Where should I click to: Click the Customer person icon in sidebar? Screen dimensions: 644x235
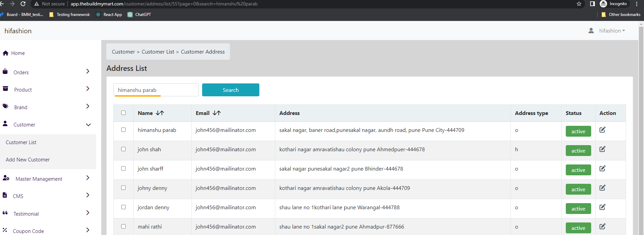pyautogui.click(x=5, y=123)
